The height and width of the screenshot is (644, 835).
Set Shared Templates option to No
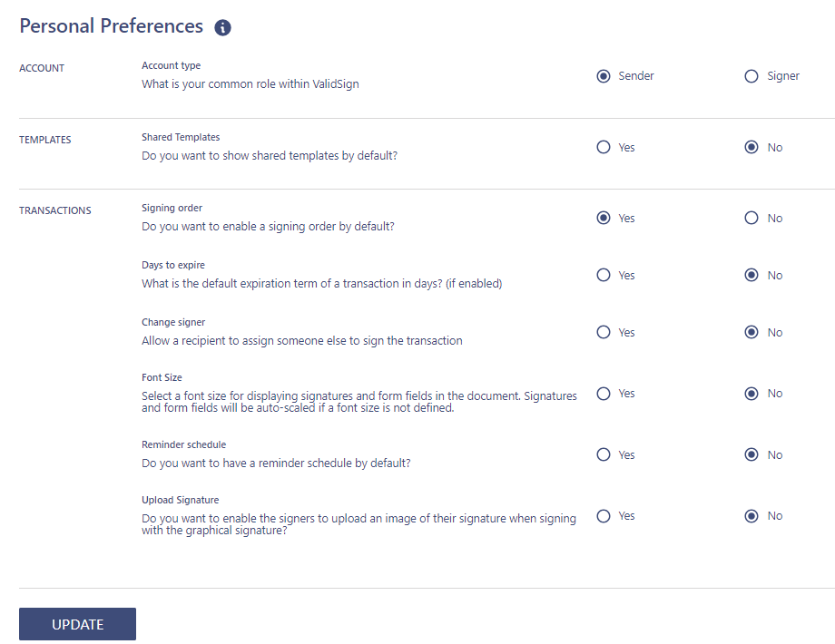click(x=751, y=147)
